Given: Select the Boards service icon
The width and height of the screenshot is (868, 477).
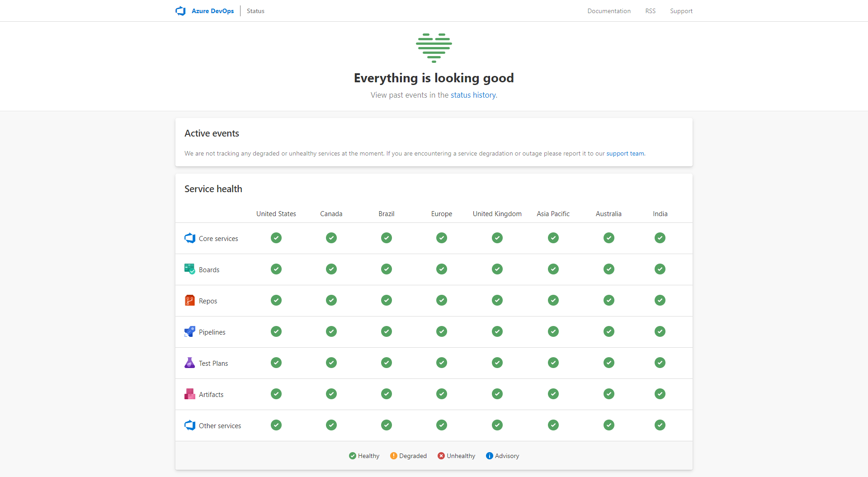Looking at the screenshot, I should (189, 269).
